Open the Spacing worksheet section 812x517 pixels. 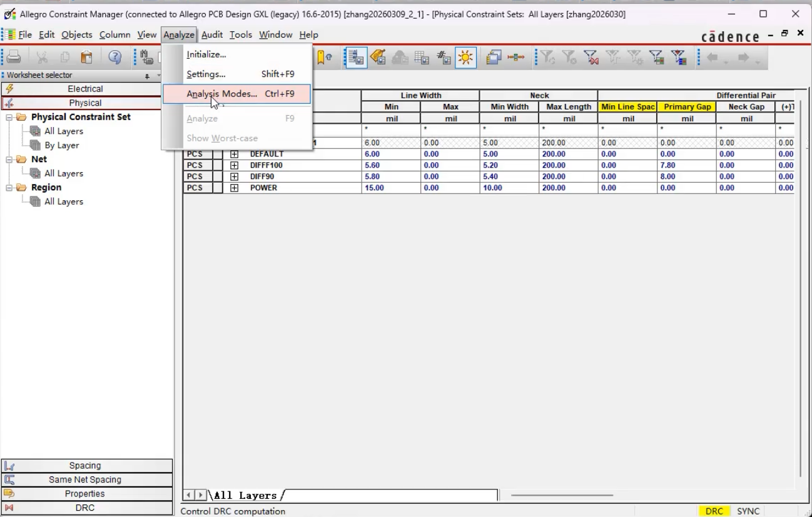(x=86, y=466)
